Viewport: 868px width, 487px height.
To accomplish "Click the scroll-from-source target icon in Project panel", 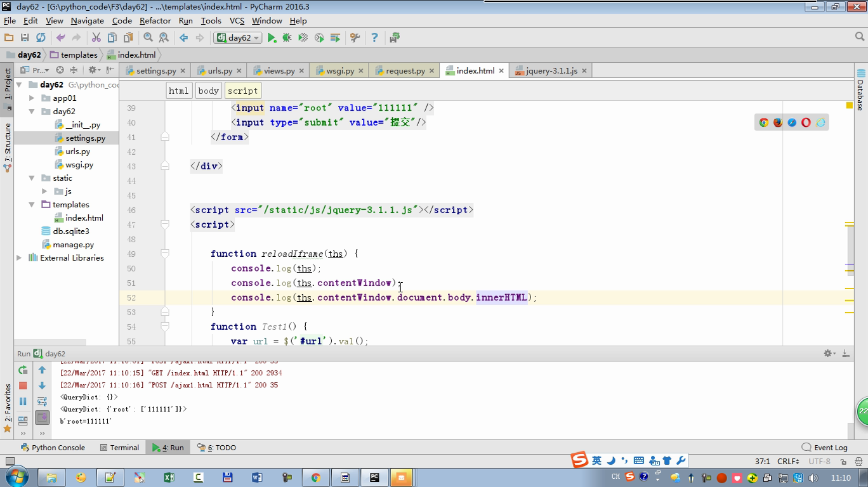I will coord(60,70).
